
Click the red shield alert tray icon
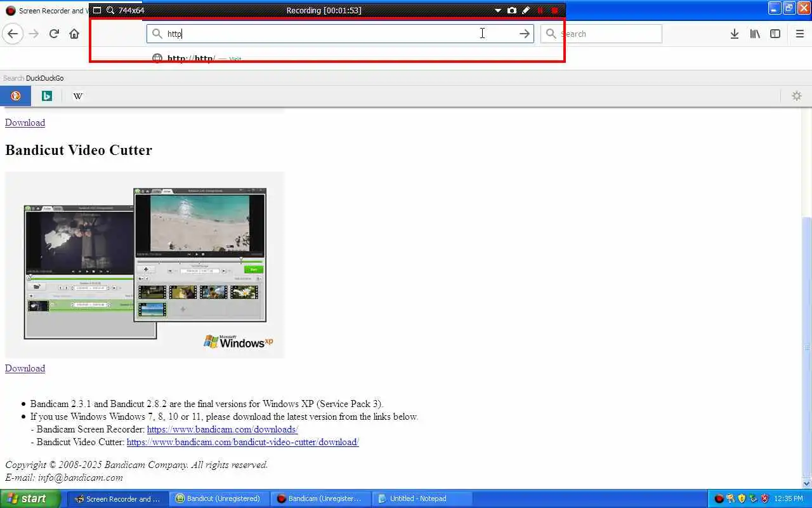point(764,498)
